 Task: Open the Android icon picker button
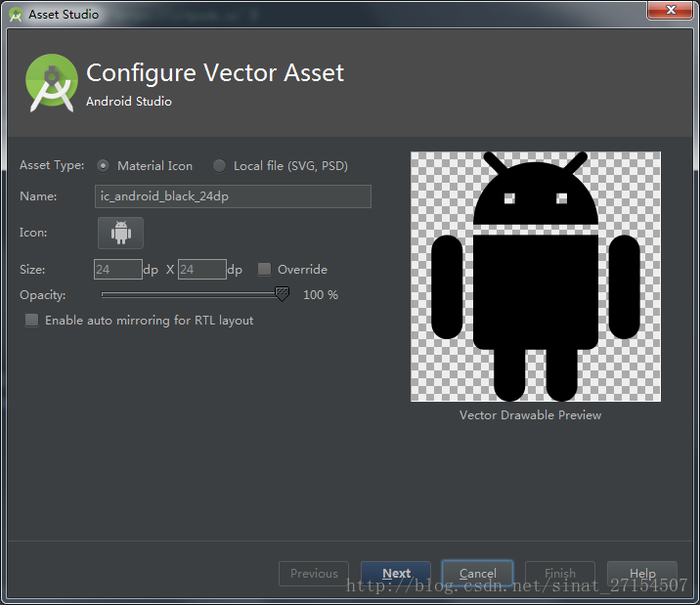[x=120, y=233]
